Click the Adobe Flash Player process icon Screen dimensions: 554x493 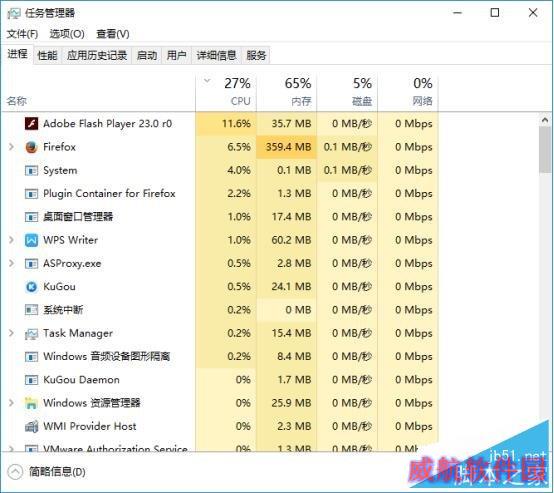pyautogui.click(x=31, y=124)
